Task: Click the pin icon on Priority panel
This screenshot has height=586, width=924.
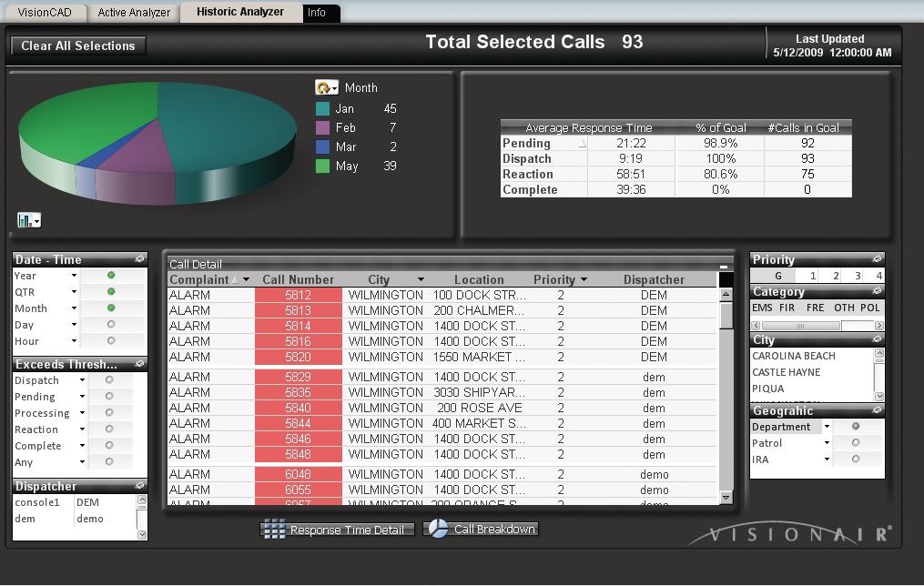Action: tap(877, 259)
